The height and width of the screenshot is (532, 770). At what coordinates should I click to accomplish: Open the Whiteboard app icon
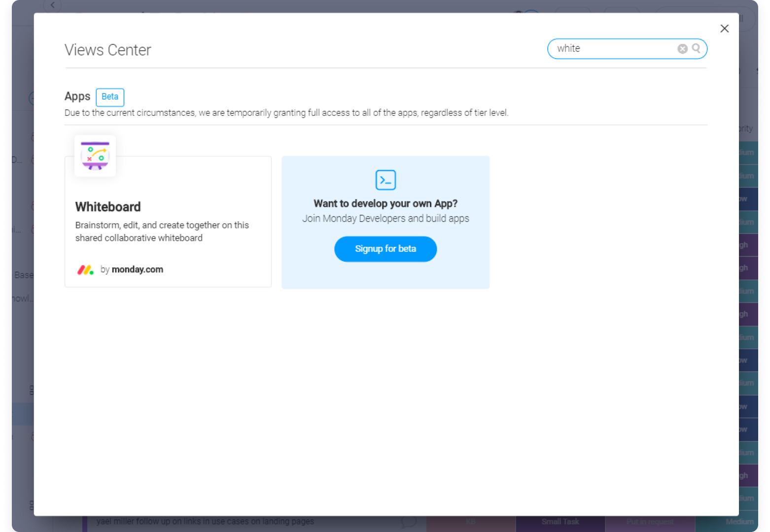pos(95,156)
